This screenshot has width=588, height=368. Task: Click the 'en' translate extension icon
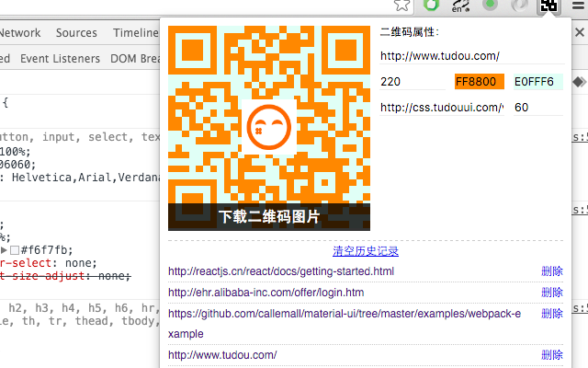coord(461,6)
